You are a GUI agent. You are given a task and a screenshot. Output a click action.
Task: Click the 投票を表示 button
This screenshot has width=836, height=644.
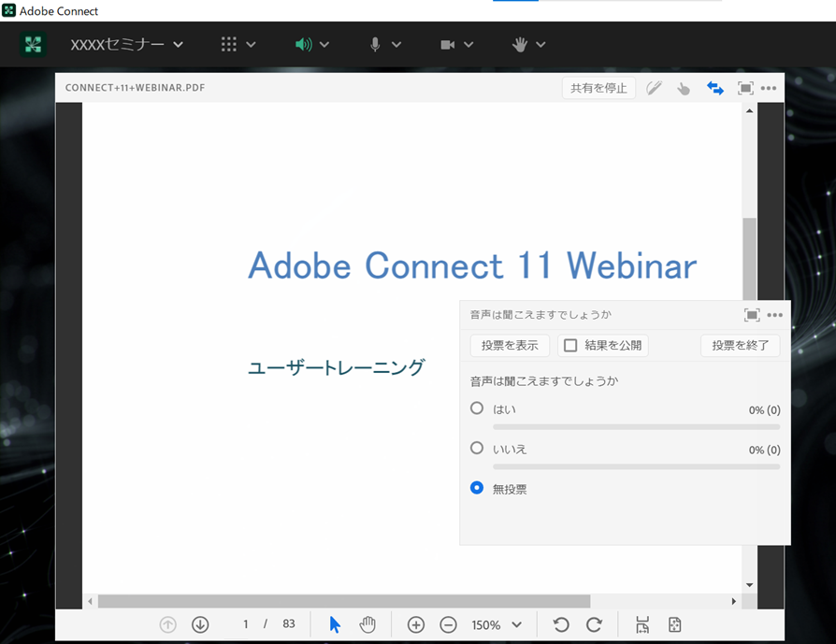click(x=510, y=346)
